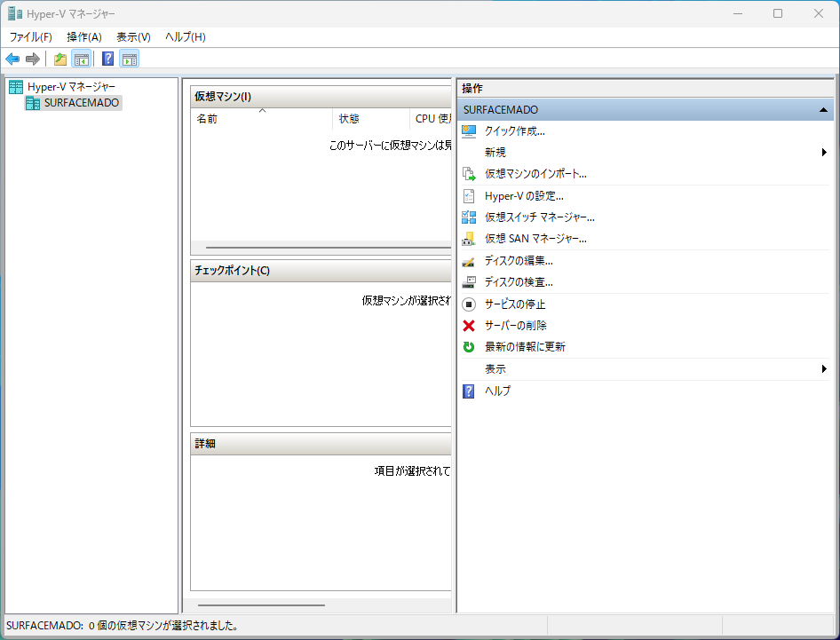This screenshot has height=640, width=840.
Task: Toggle the console tree visibility toolbar button
Action: pyautogui.click(x=81, y=59)
